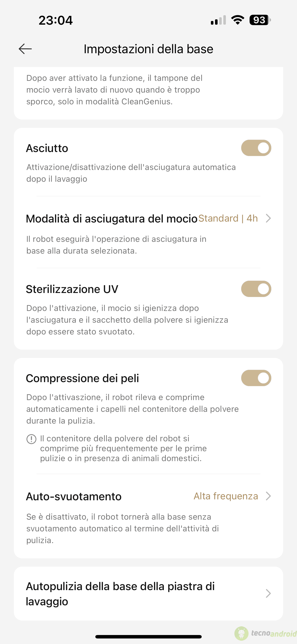Open Autopulizia della base della piastra di lavaggio
297x644 pixels.
click(148, 594)
